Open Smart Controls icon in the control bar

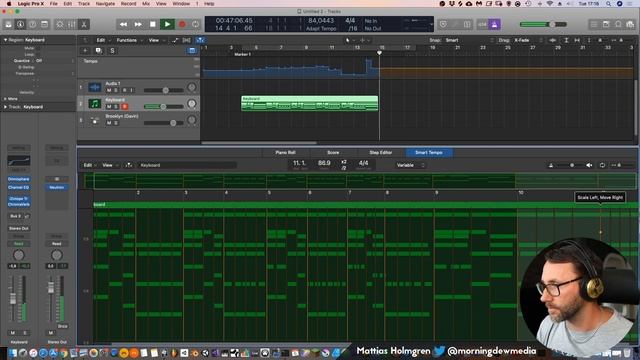(60, 24)
